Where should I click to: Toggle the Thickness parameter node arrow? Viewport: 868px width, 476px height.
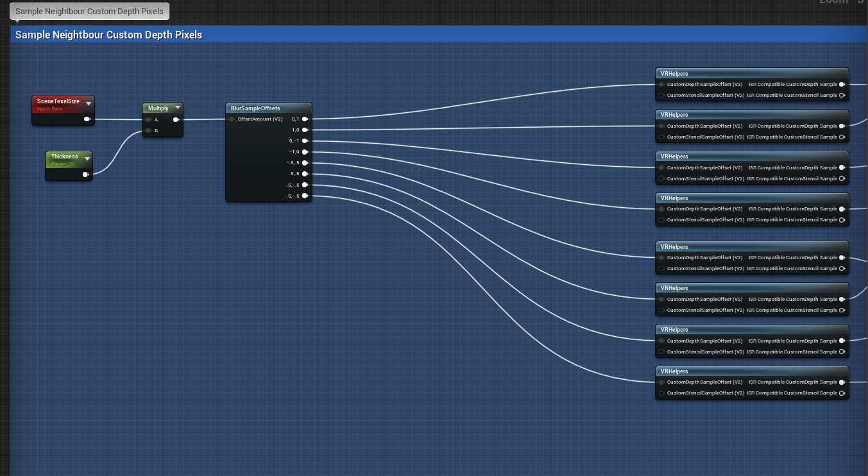click(87, 158)
